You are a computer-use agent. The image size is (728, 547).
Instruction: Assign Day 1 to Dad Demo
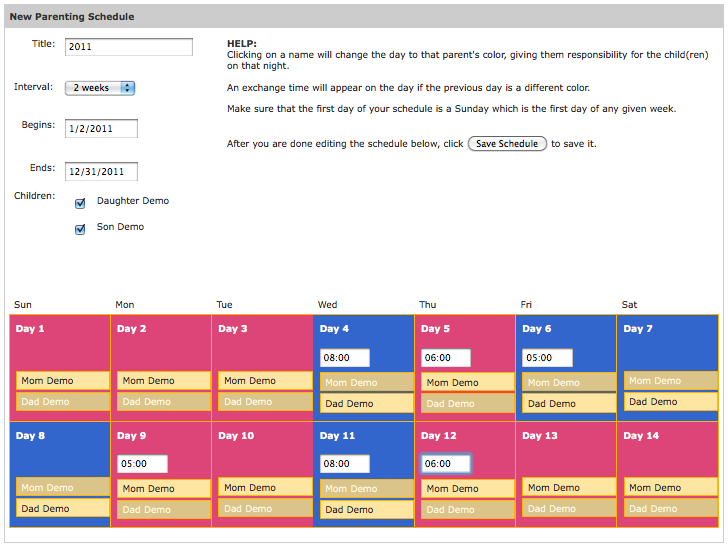[63, 402]
